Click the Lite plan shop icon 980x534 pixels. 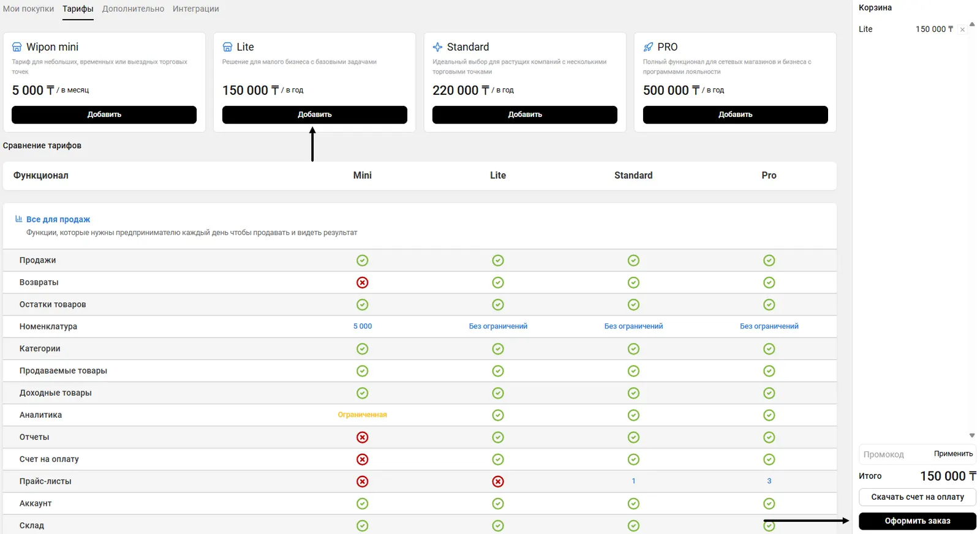pyautogui.click(x=227, y=47)
